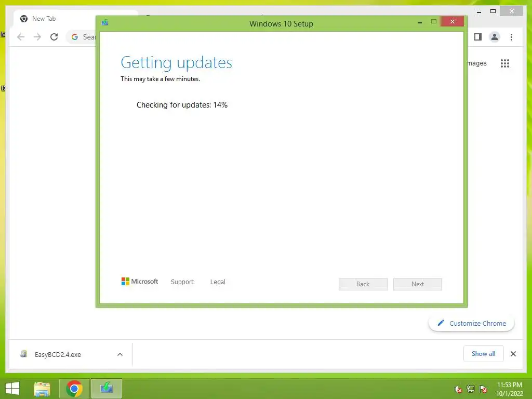The width and height of the screenshot is (532, 399).
Task: Click the Customize Chrome button
Action: [x=472, y=323]
